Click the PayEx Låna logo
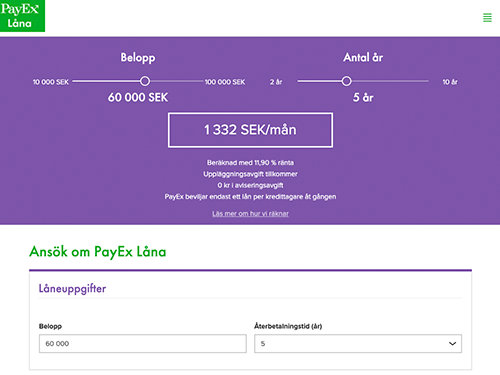 tap(22, 16)
